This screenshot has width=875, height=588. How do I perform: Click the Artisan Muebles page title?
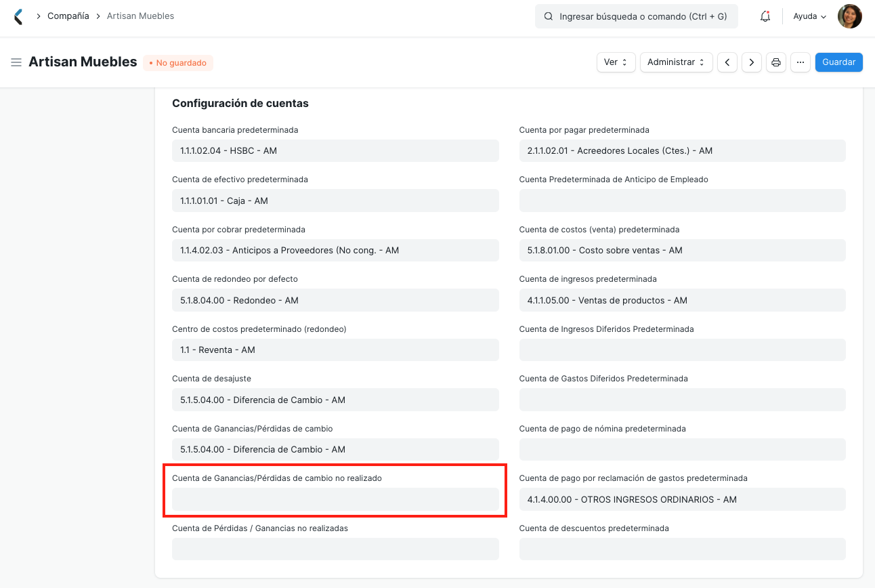coord(83,62)
